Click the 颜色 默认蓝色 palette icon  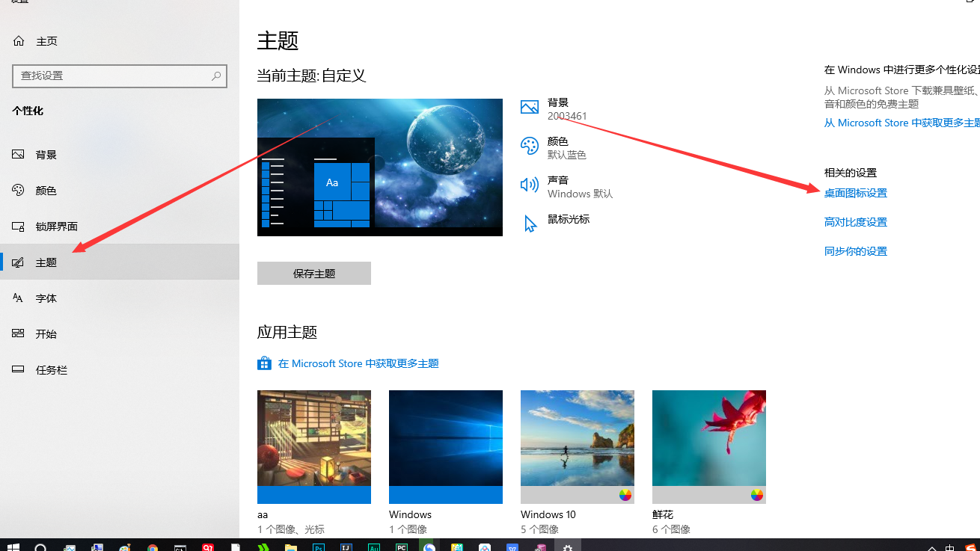coord(530,147)
